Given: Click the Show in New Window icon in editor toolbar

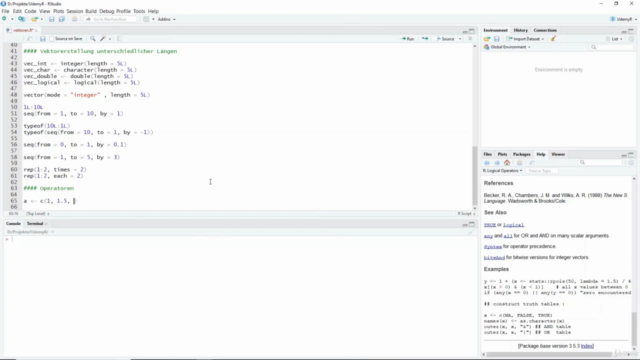Looking at the screenshot, I should point(29,39).
